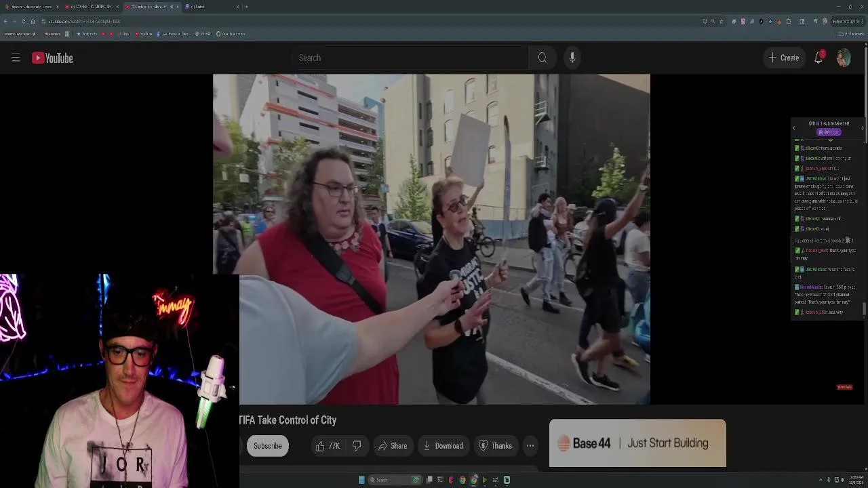Open the taskbar clock and date

click(x=857, y=480)
